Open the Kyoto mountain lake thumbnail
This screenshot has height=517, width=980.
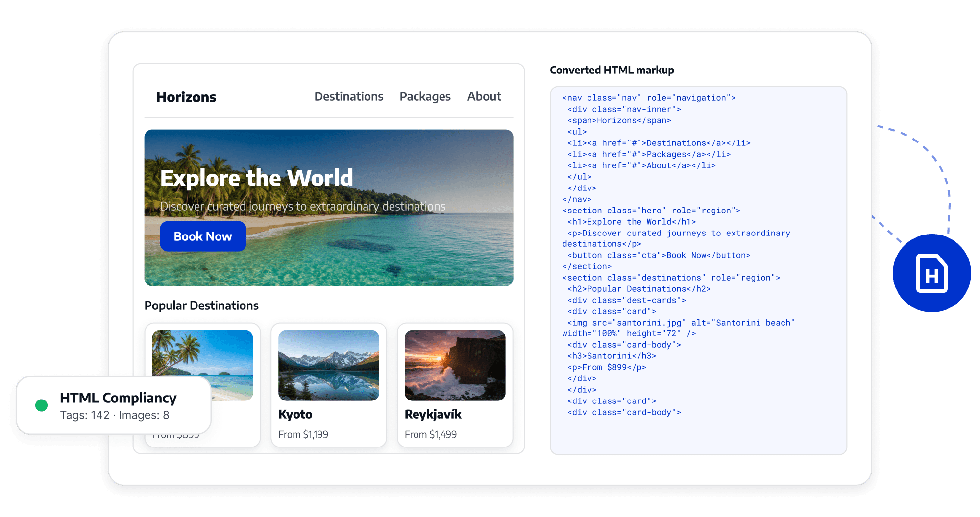coord(329,365)
